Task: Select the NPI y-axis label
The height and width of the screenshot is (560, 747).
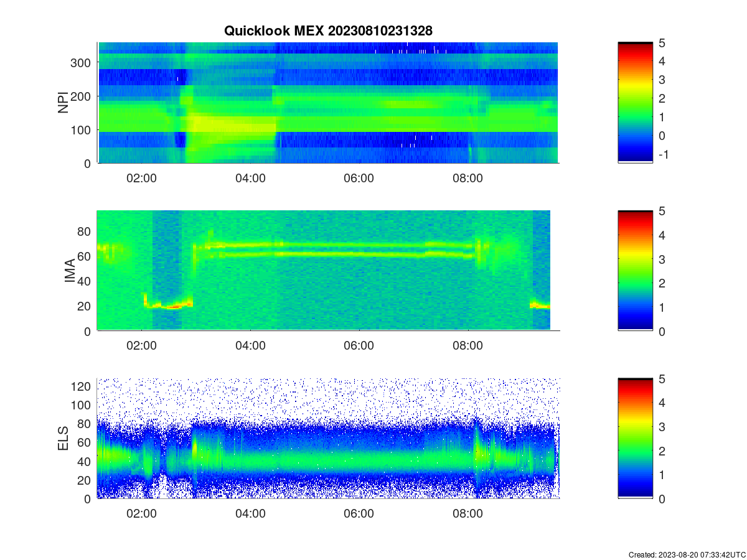Action: [x=63, y=103]
